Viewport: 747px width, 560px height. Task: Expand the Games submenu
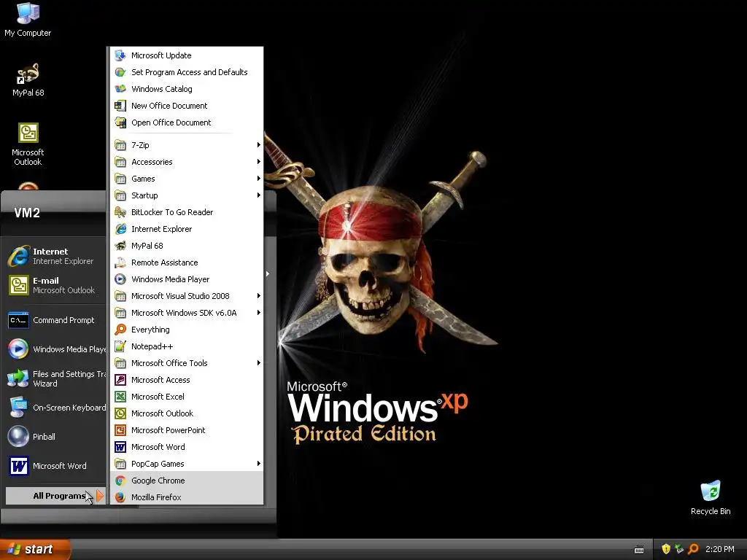187,179
